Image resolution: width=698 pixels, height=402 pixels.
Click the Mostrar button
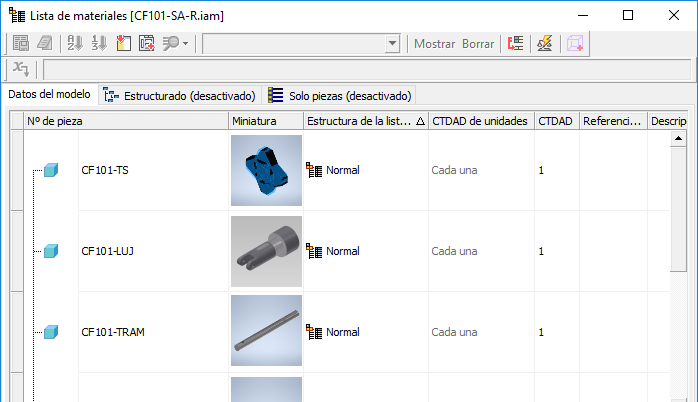(434, 44)
